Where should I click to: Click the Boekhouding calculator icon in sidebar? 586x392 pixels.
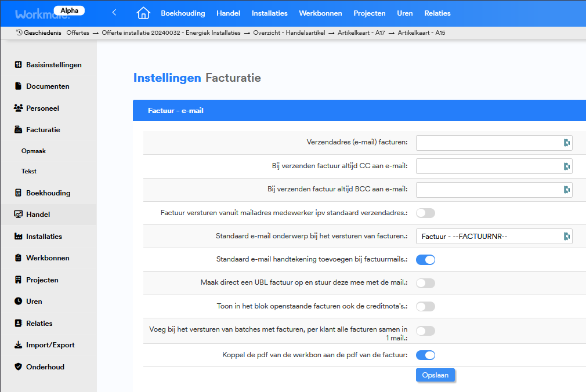pos(18,193)
